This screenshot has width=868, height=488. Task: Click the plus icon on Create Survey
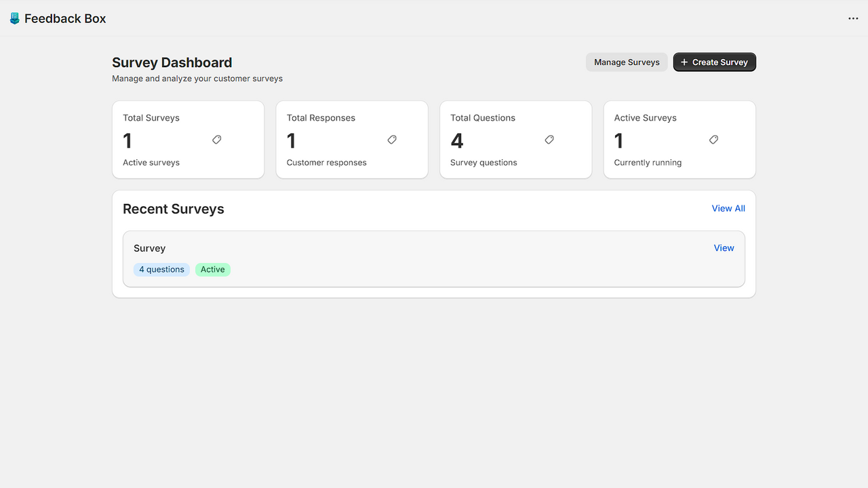coord(684,62)
